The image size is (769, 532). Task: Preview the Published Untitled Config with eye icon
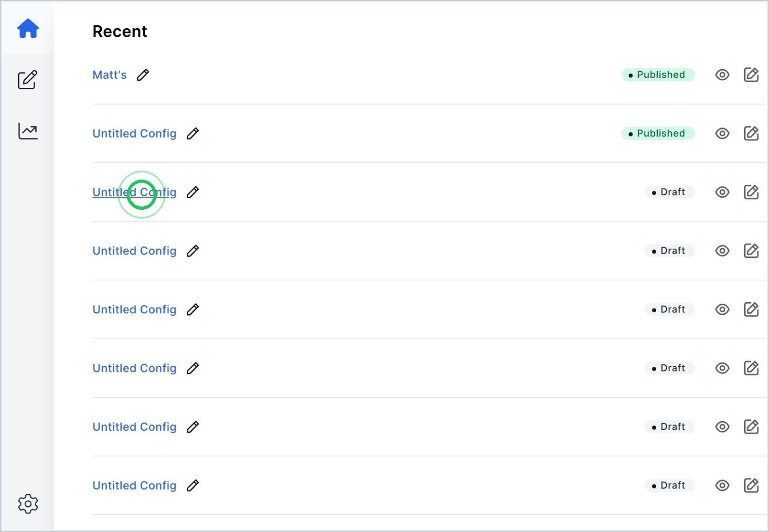coord(722,134)
